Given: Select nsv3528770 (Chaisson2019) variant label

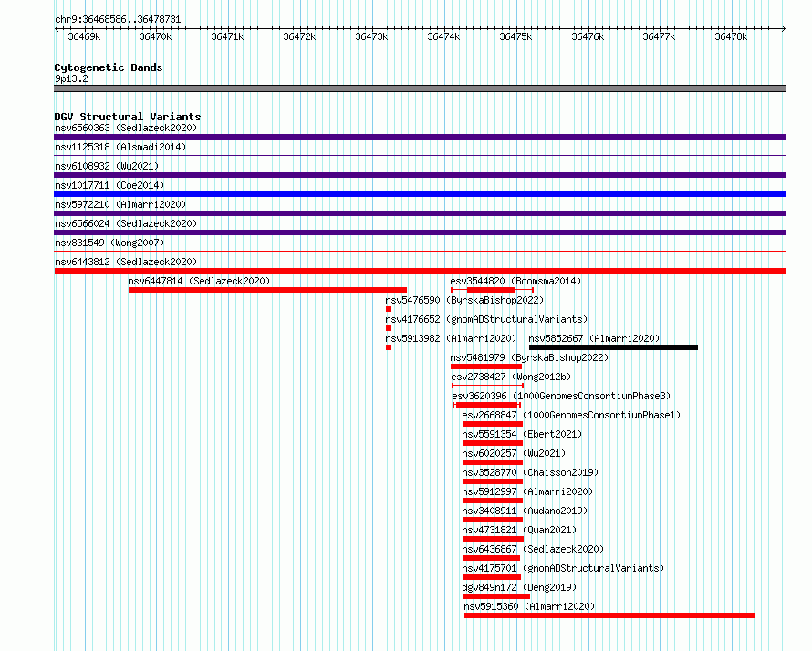Looking at the screenshot, I should [530, 472].
